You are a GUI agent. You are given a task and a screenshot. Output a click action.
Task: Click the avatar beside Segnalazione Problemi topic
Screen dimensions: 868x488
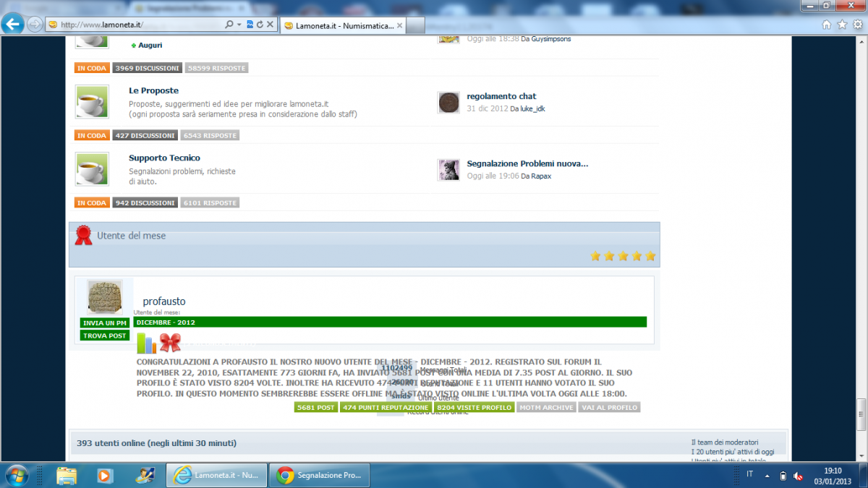(x=449, y=170)
